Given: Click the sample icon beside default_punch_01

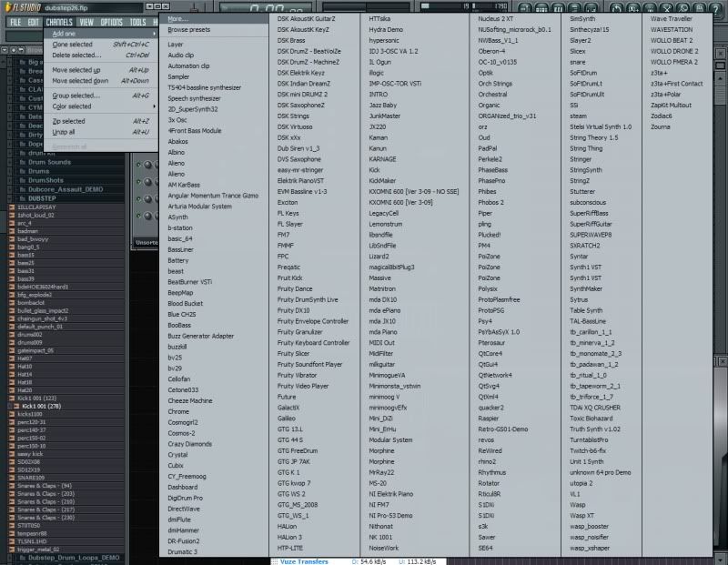Looking at the screenshot, I should (x=12, y=327).
